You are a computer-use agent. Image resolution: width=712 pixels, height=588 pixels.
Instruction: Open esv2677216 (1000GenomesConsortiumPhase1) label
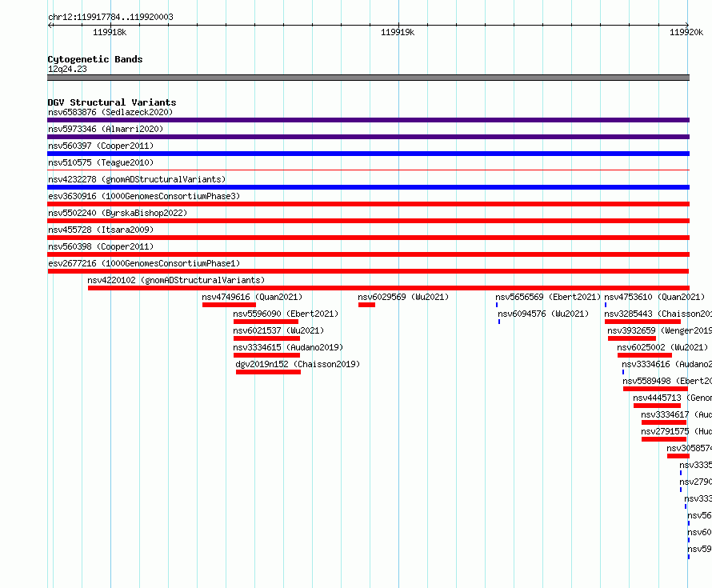[x=144, y=263]
